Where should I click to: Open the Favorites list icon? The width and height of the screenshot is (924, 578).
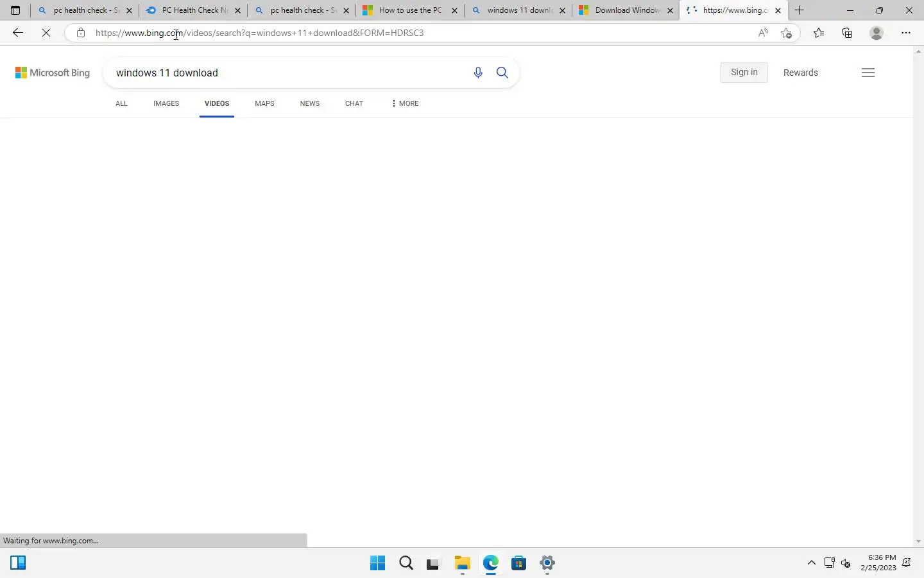click(819, 33)
